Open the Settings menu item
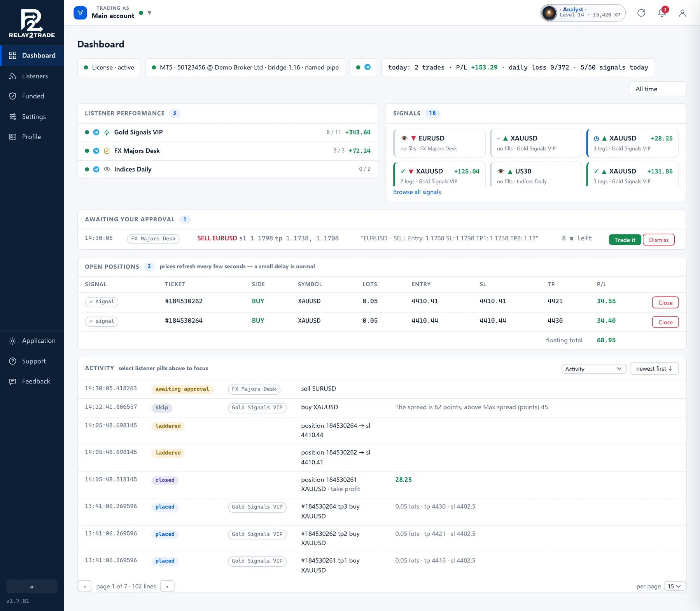Image resolution: width=700 pixels, height=611 pixels. point(32,117)
